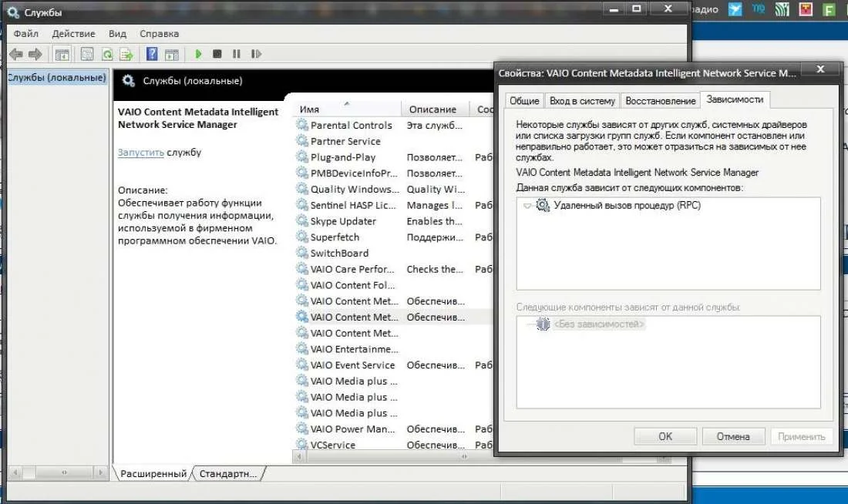The width and height of the screenshot is (848, 504).
Task: Click the Services app icon in title bar
Action: 14,12
